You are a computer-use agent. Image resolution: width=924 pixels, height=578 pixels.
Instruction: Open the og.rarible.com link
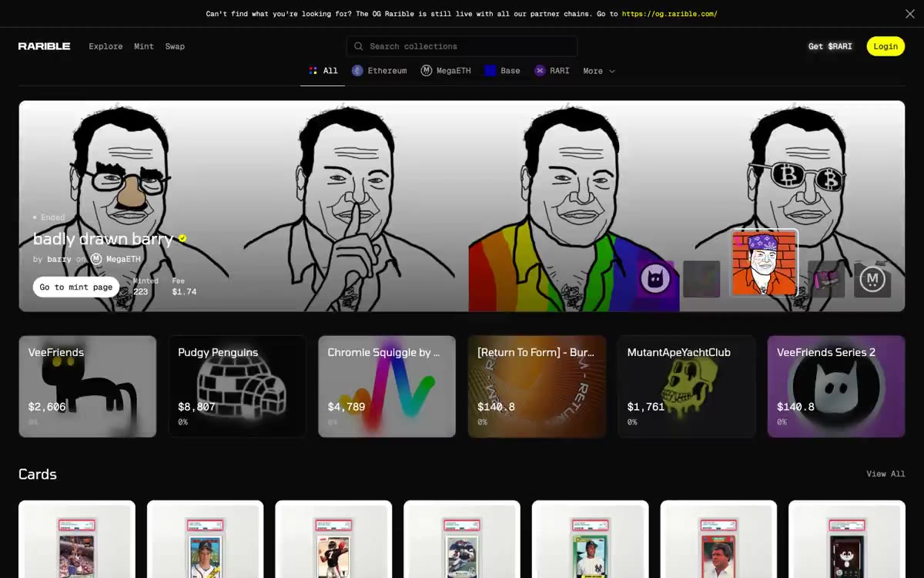(x=670, y=14)
